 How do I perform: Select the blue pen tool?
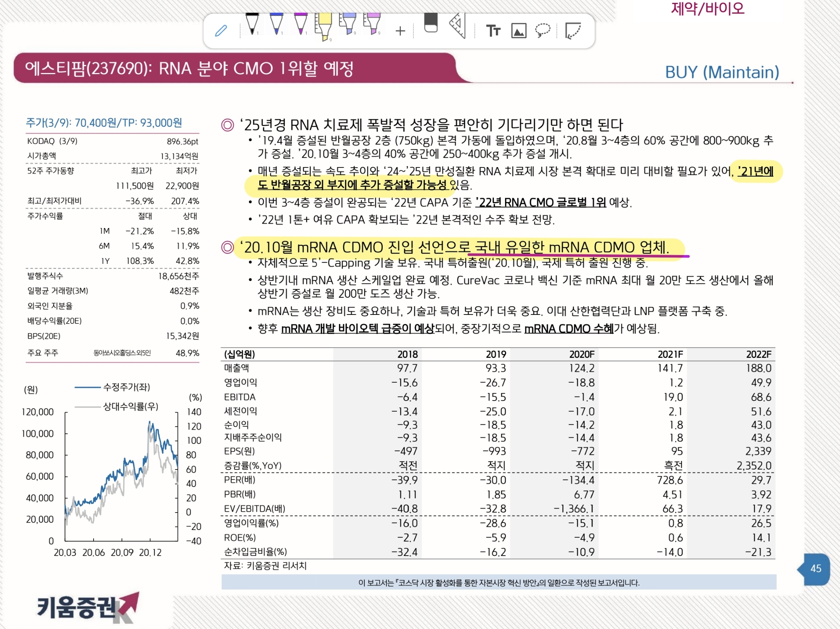[276, 24]
